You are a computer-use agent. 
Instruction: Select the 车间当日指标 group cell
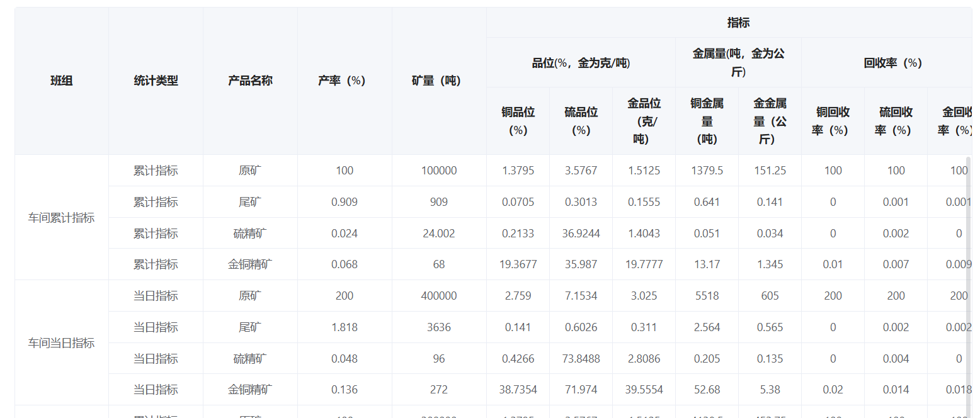coord(62,343)
